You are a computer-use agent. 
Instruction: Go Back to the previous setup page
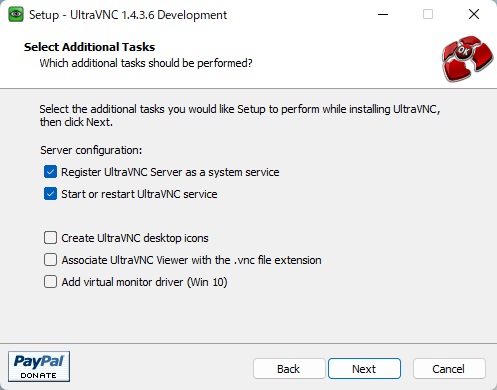289,369
